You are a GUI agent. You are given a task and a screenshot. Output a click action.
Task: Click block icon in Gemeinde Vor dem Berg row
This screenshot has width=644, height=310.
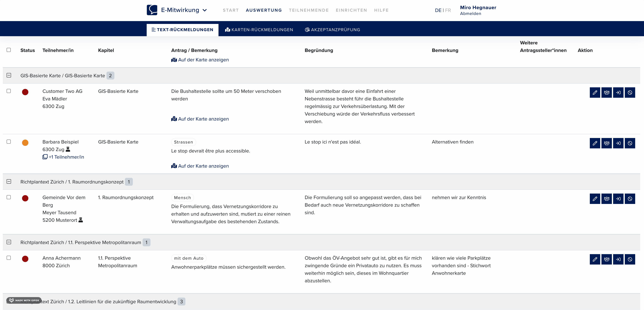tap(630, 199)
